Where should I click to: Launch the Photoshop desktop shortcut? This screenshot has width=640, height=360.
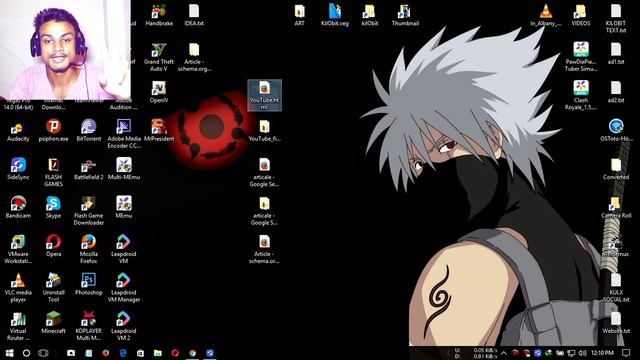coord(89,284)
